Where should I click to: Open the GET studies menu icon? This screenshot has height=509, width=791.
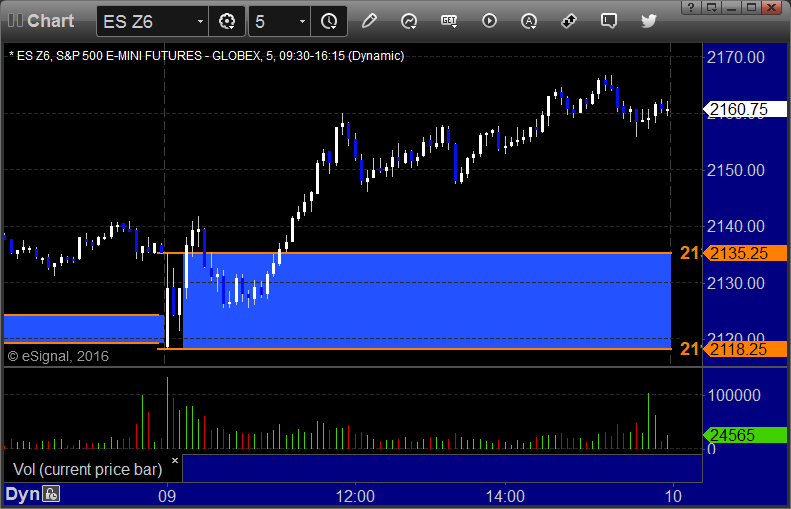[x=448, y=21]
